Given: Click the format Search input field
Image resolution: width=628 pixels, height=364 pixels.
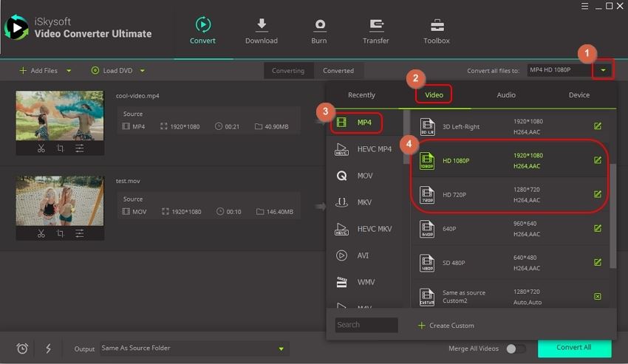Looking at the screenshot, I should pos(366,325).
